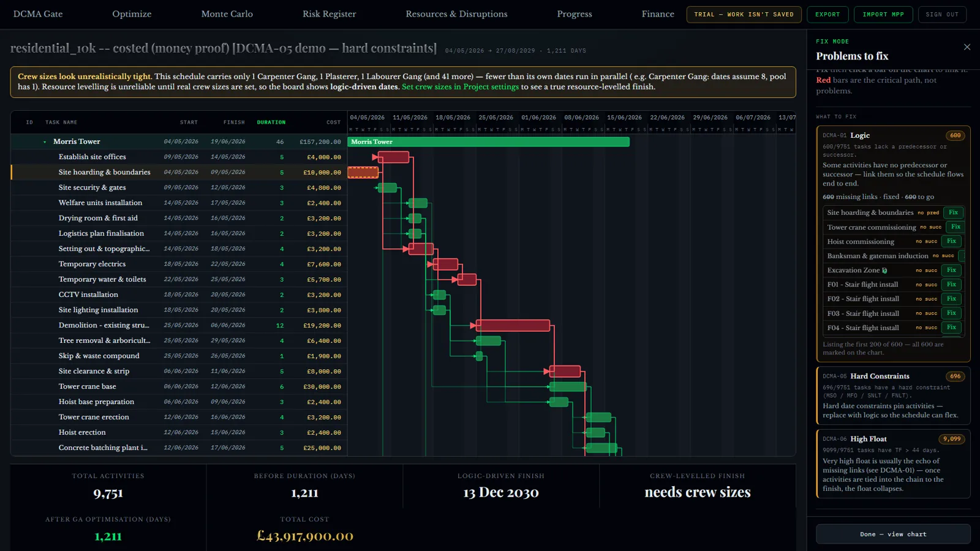
Task: Open the Monte Carlo tab
Action: (227, 14)
